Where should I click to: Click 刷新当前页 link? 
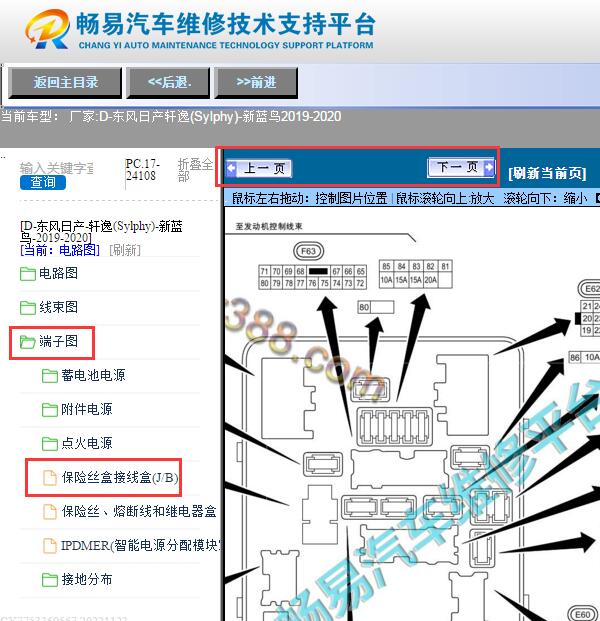coord(547,173)
